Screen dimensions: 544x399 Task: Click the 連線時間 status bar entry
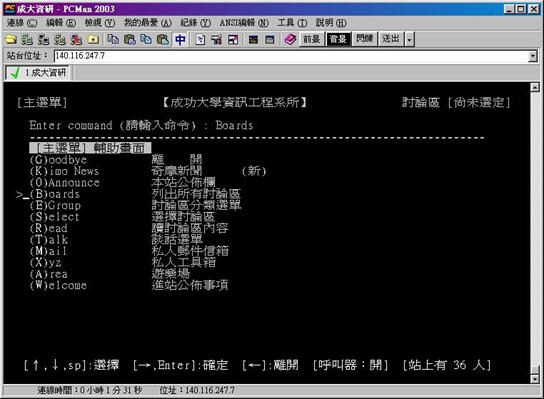90,390
